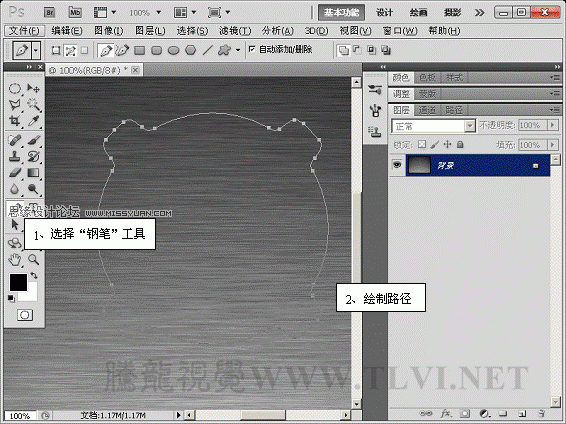Launch Adobe Bridge from top bar

49,13
